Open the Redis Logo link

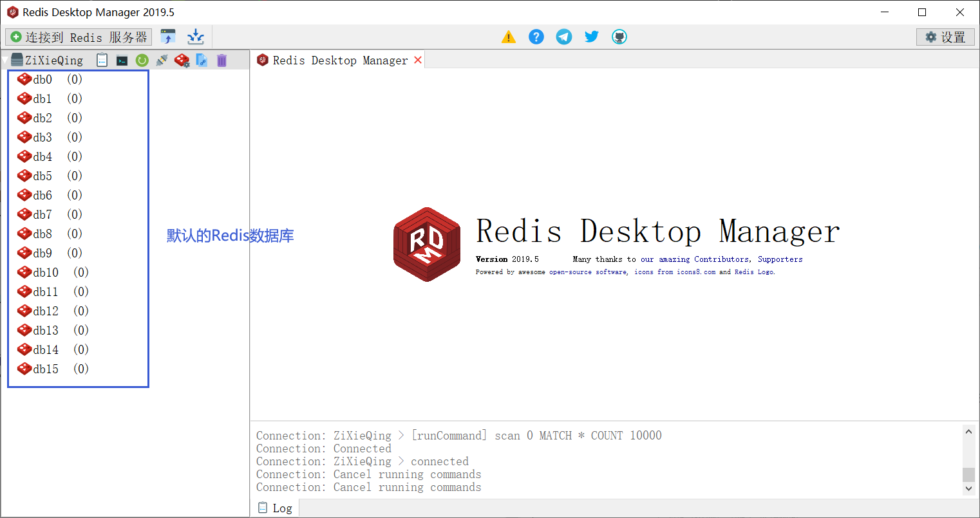pyautogui.click(x=755, y=272)
